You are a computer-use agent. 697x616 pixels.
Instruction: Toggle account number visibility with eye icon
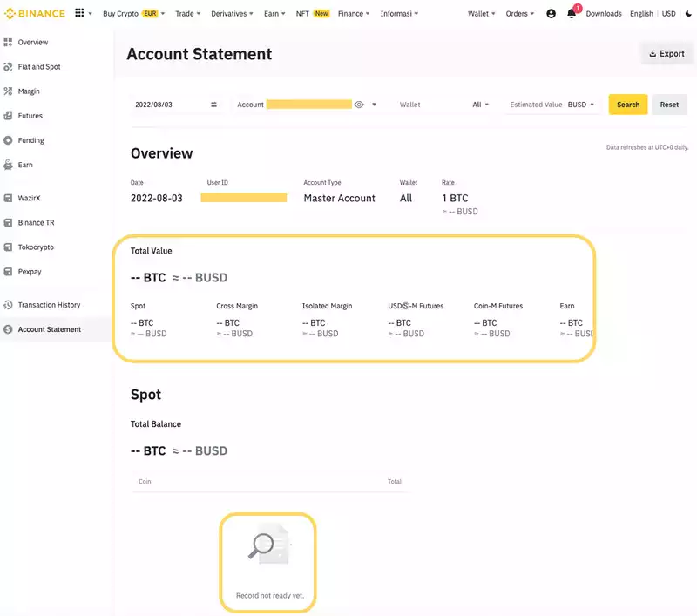358,104
